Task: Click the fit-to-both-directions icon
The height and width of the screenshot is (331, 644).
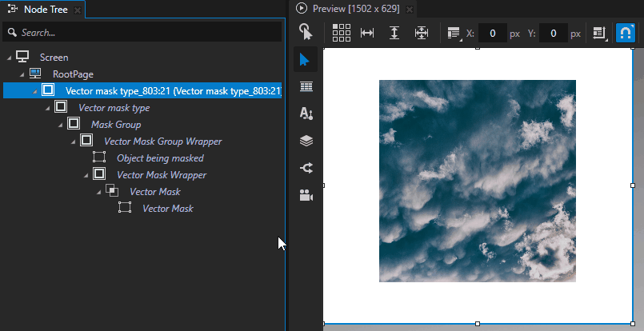Action: pyautogui.click(x=422, y=33)
